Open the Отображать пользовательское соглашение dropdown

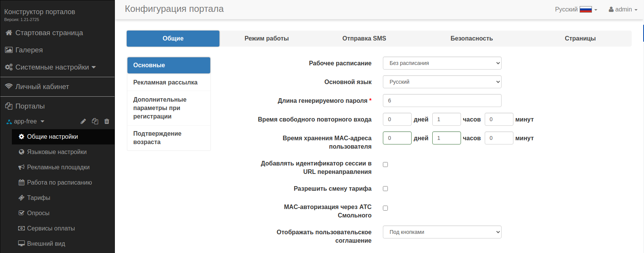pos(442,232)
